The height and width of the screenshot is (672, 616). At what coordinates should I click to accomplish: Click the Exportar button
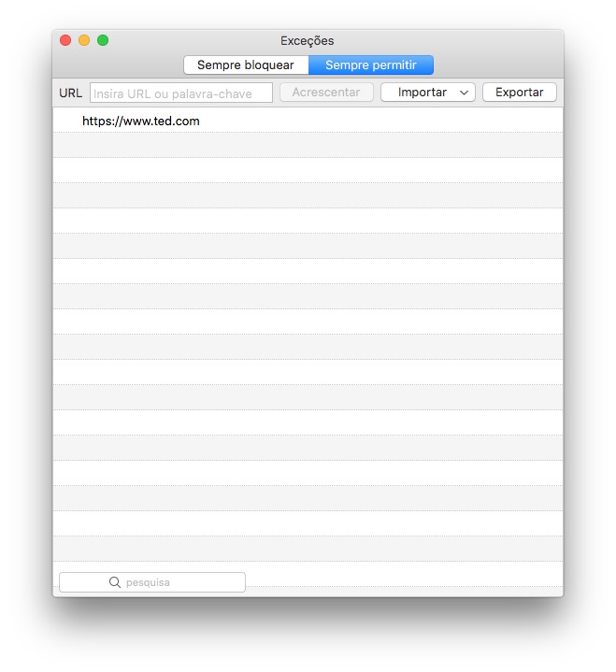(x=519, y=93)
